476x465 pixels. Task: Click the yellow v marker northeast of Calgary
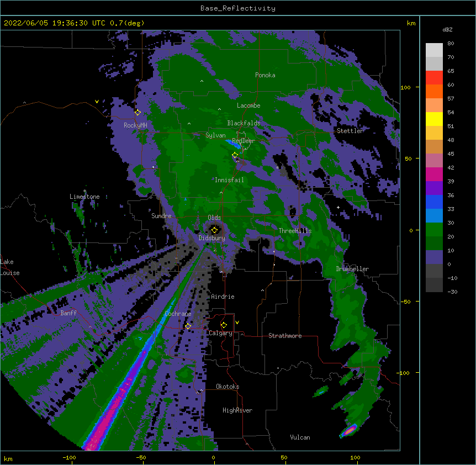[x=237, y=323]
